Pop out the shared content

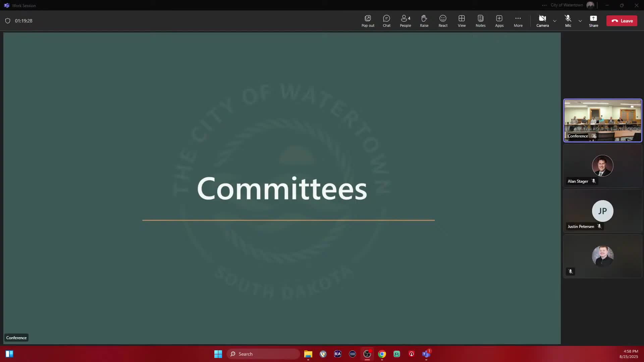[x=368, y=21]
